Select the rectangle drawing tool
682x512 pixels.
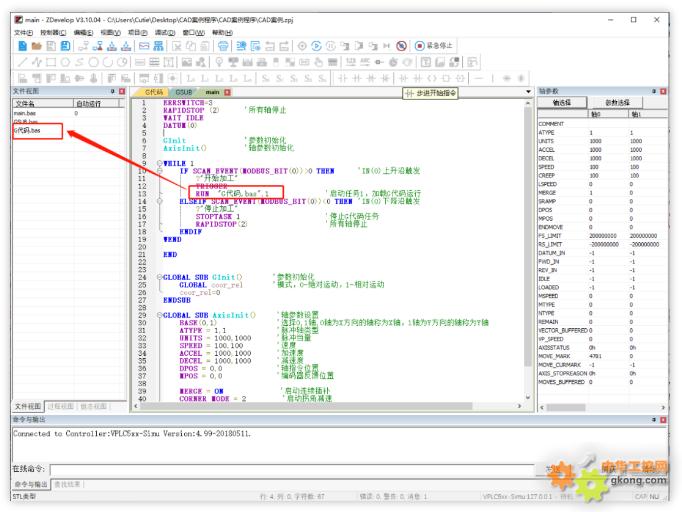tap(51, 62)
